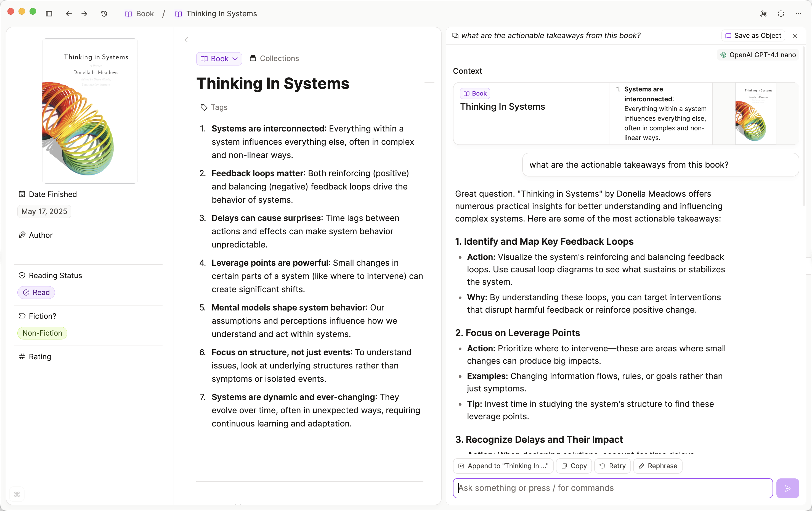
Task: Open the Book type dropdown
Action: (219, 59)
